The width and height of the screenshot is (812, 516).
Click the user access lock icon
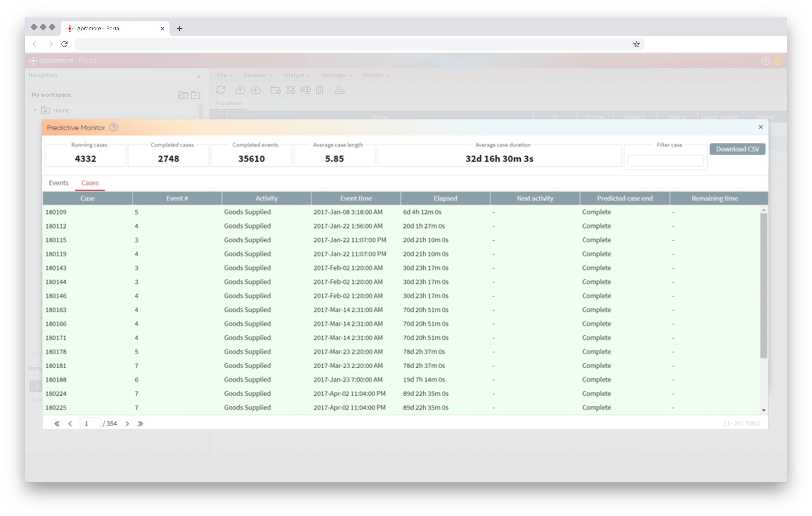[x=339, y=90]
